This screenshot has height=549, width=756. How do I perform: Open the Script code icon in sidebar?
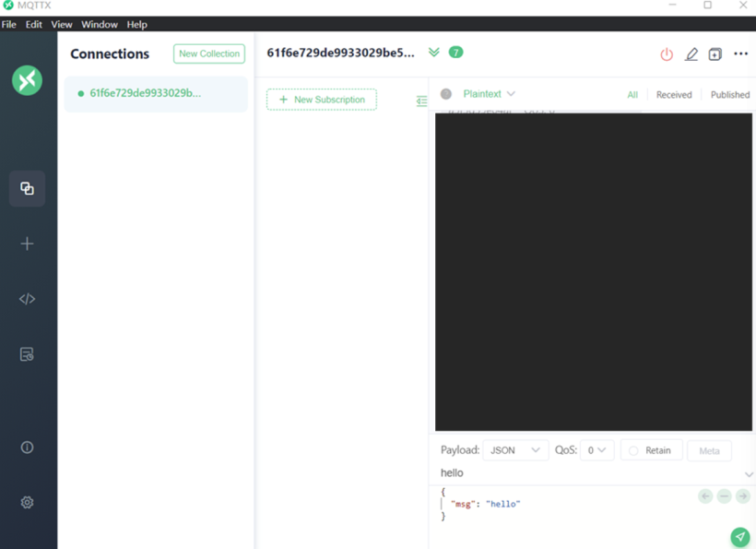(27, 299)
